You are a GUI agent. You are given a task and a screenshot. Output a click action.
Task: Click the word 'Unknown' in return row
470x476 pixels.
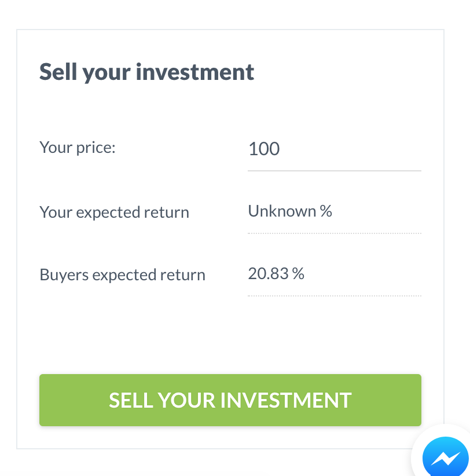tap(282, 211)
